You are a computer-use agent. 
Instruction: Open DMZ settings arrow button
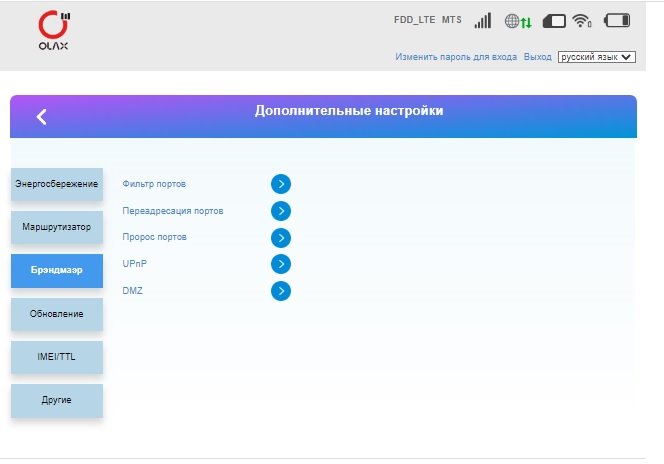click(281, 291)
